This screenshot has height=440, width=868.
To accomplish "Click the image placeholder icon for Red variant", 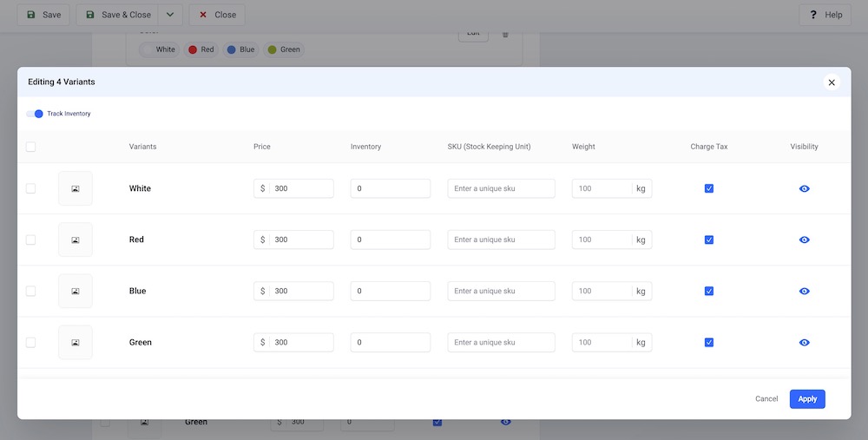I will (76, 240).
